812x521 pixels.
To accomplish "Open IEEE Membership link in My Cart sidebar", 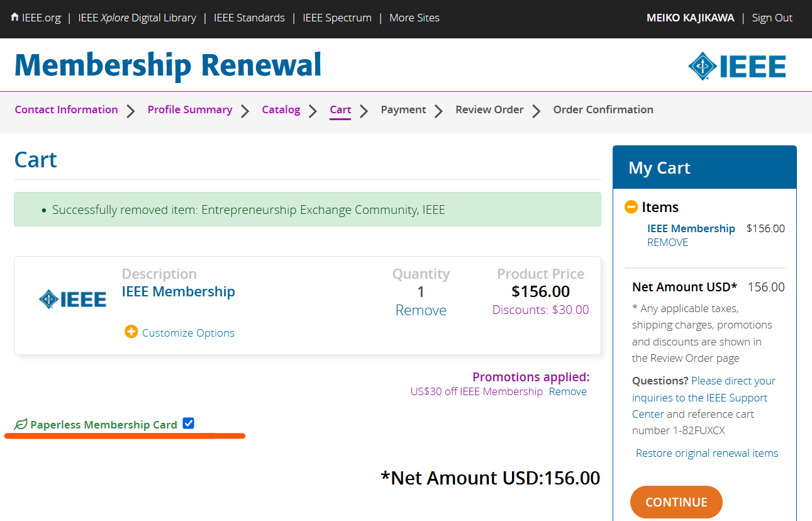I will (x=691, y=228).
